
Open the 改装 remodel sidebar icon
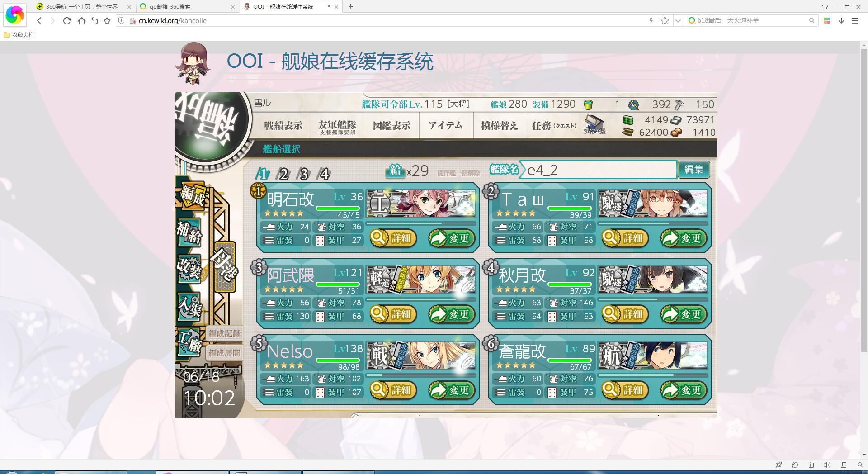tap(189, 270)
